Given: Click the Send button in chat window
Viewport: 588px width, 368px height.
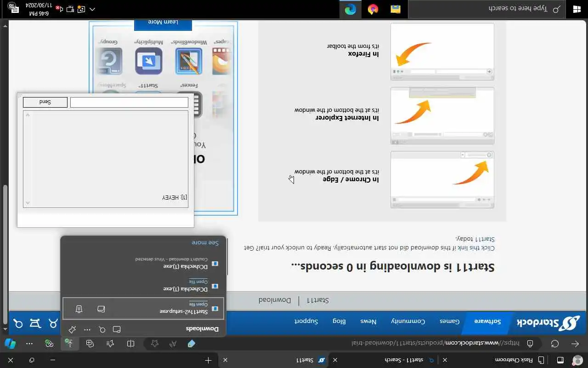Looking at the screenshot, I should tap(45, 102).
